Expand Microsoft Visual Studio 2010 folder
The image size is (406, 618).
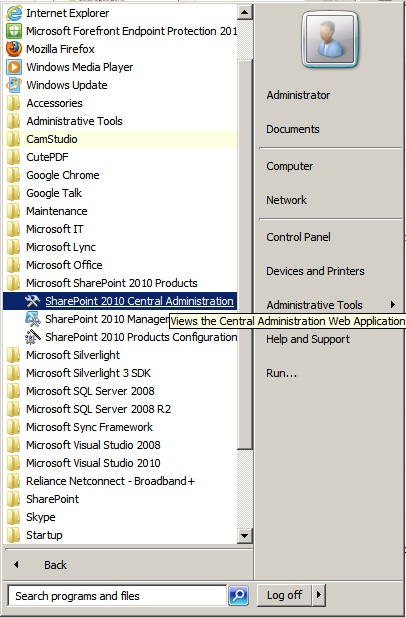[x=120, y=463]
